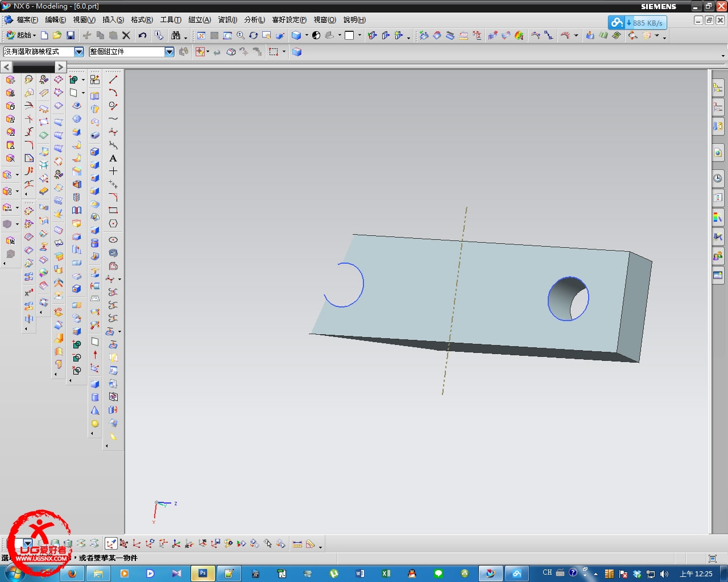Click the Rectangle curve tool icon
Image resolution: width=728 pixels, height=582 pixels.
pos(113,210)
